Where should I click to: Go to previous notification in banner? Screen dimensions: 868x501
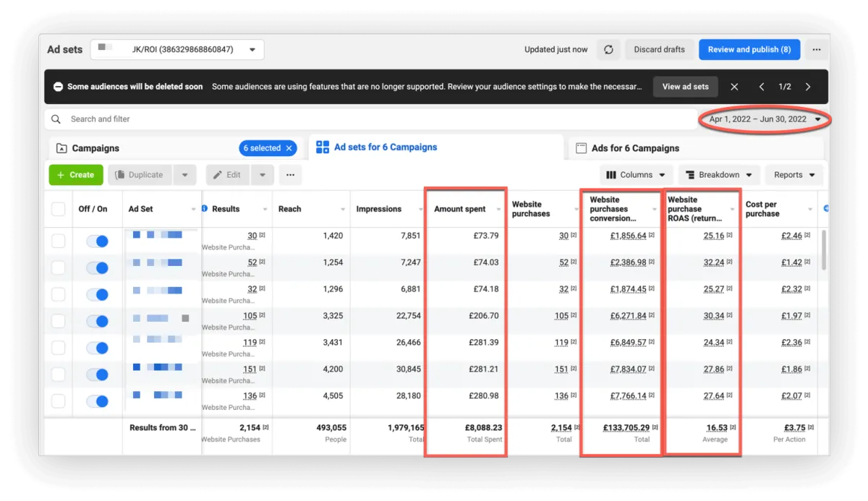point(762,87)
